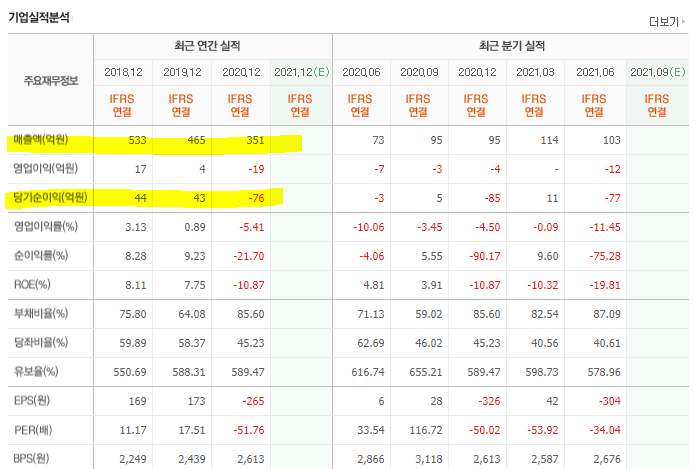Click the -19.81 ROE value
The width and height of the screenshot is (698, 469).
click(x=605, y=285)
